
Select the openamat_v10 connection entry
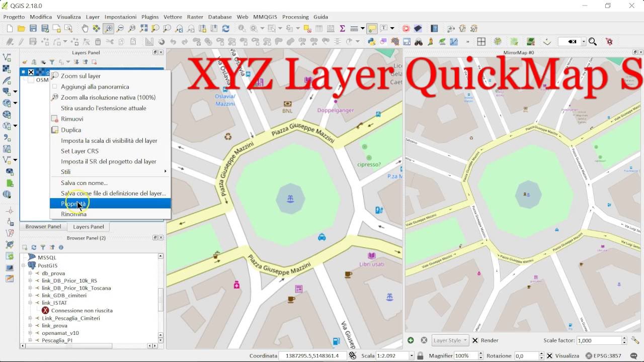pos(60,333)
